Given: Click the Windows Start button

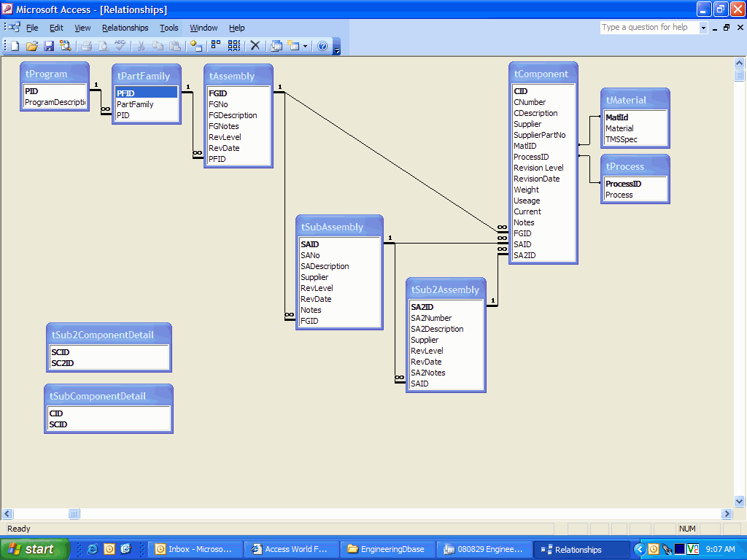Looking at the screenshot, I should 34,549.
